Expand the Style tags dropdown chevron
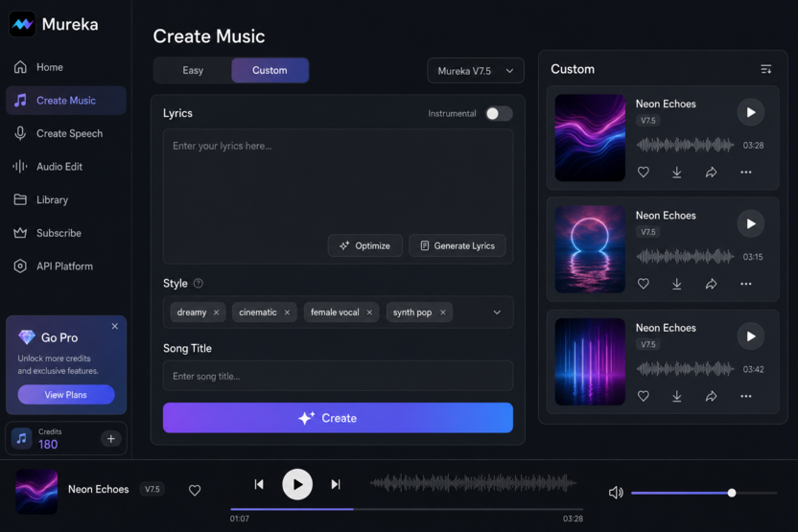 pos(497,312)
